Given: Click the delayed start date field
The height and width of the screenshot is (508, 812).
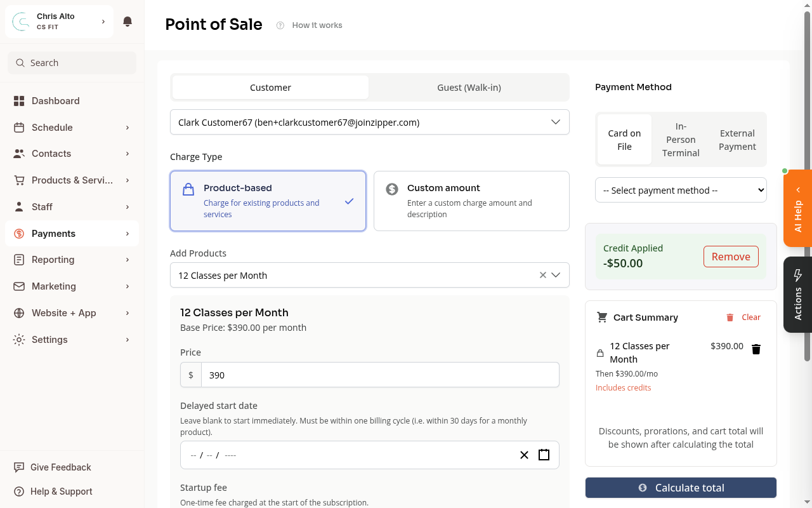Looking at the screenshot, I should click(370, 455).
